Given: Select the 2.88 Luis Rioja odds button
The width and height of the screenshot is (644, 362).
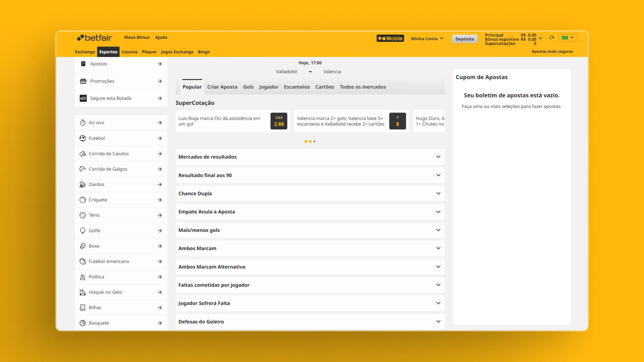Looking at the screenshot, I should click(279, 121).
